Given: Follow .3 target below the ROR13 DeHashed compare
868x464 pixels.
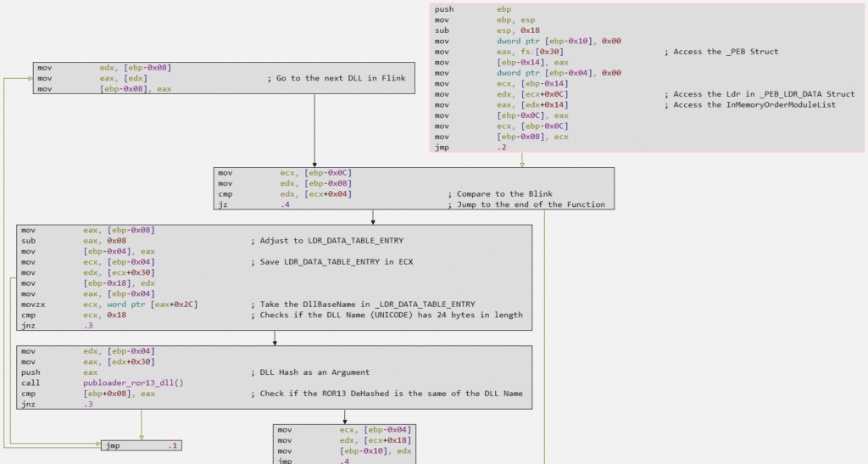Looking at the screenshot, I should (x=87, y=405).
